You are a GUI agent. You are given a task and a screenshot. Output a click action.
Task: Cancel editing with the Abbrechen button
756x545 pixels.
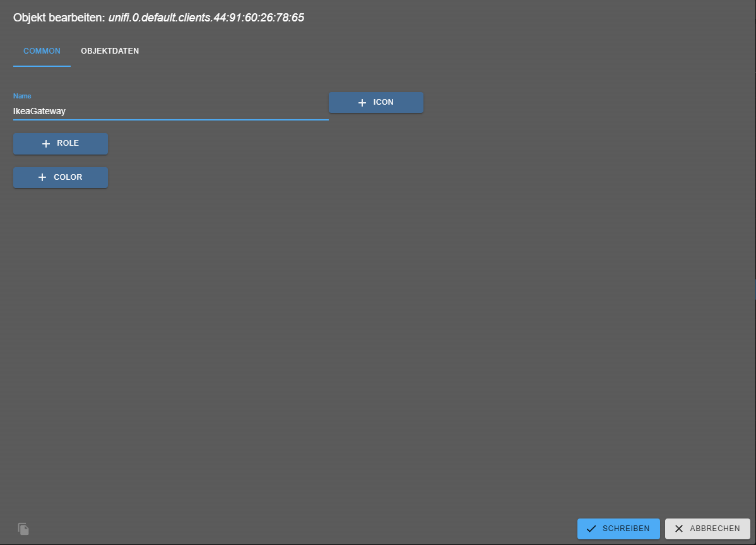pos(707,529)
